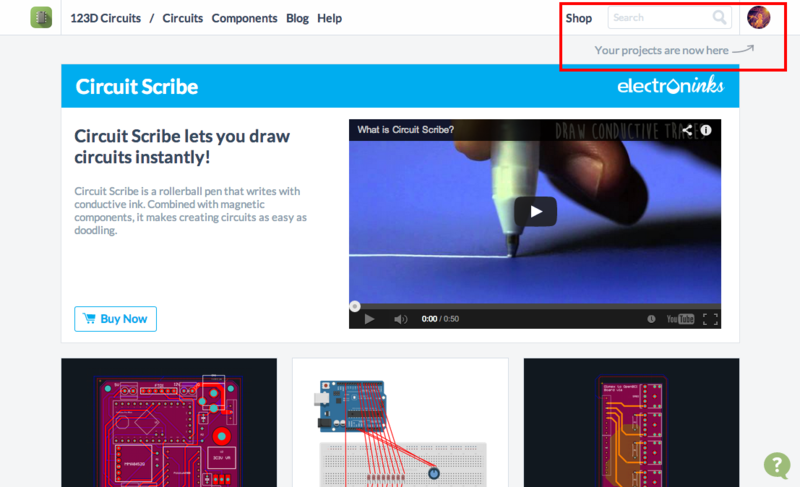Open the Help menu item
The width and height of the screenshot is (800, 487).
pos(330,18)
